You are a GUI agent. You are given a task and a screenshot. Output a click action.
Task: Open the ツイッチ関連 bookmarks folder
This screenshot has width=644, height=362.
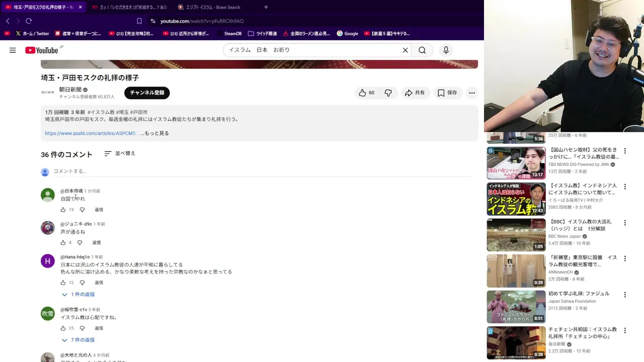[x=262, y=34]
